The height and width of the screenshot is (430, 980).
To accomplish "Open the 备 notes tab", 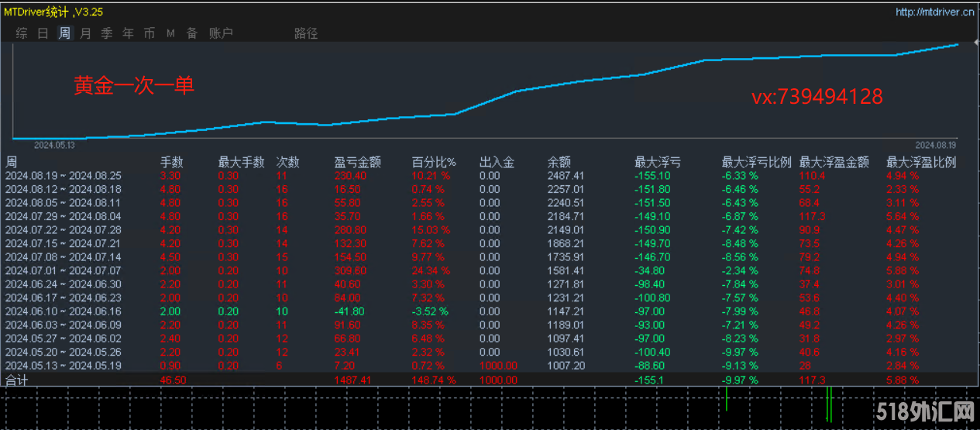I will 191,33.
